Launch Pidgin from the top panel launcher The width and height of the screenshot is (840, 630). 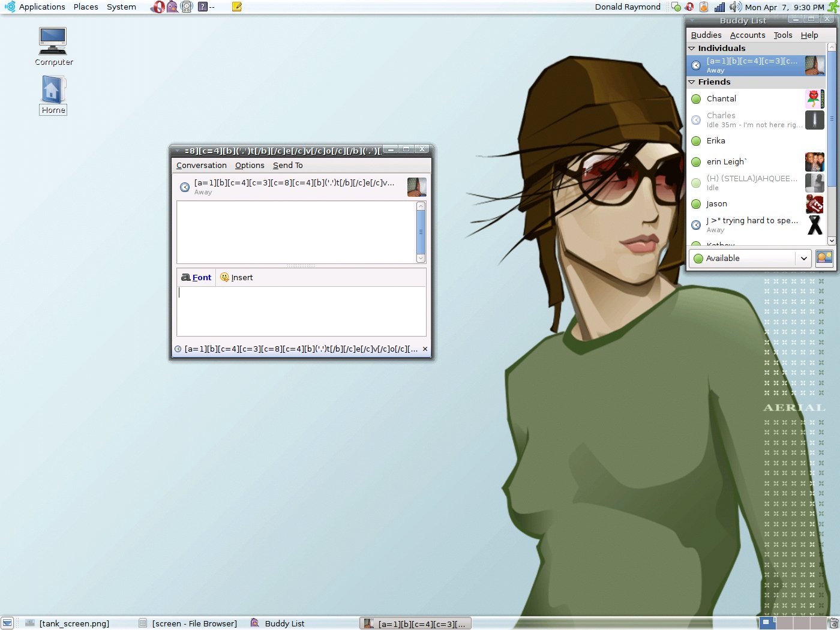172,7
